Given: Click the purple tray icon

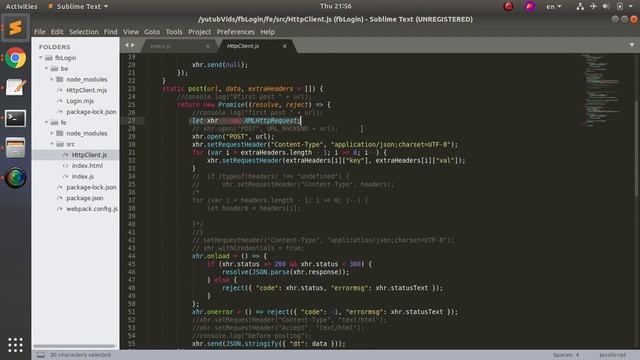Looking at the screenshot, I should click(x=530, y=6).
